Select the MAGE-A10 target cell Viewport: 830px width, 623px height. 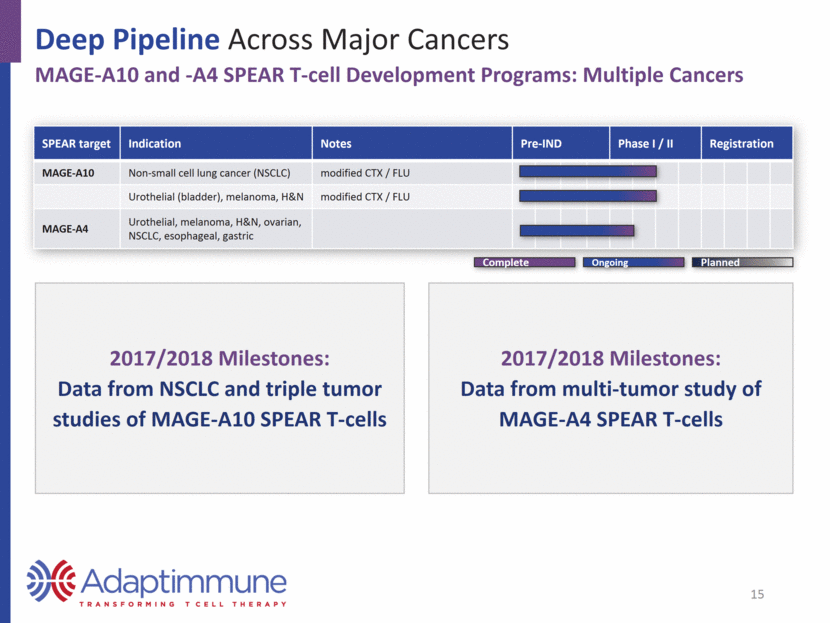77,173
